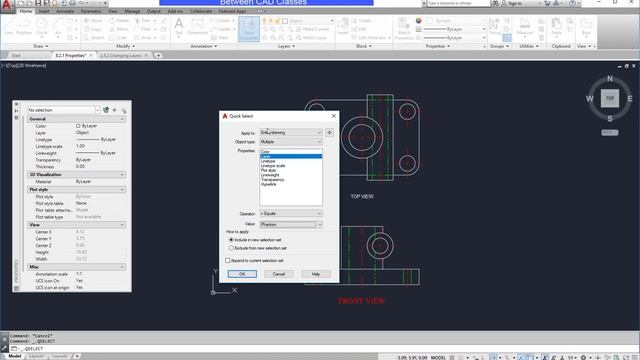Click the Table annotation tool
Image resolution: width=640 pixels, height=360 pixels.
220,38
